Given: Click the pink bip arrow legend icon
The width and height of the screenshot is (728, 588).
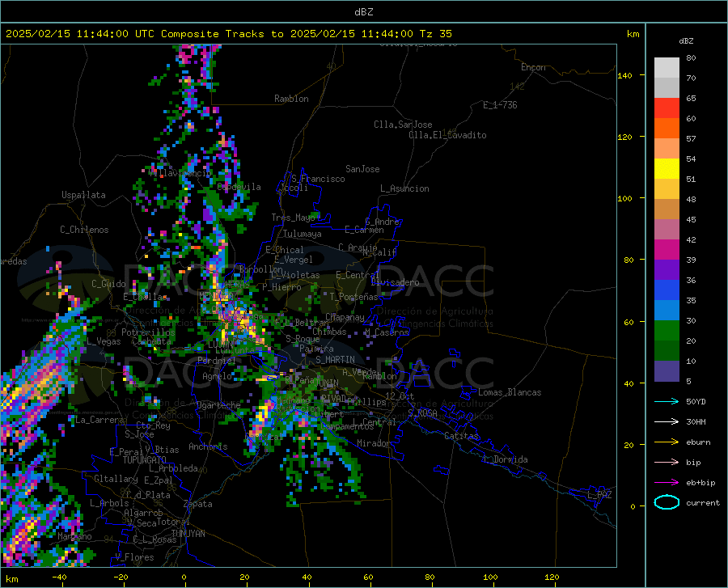Looking at the screenshot, I should [667, 463].
